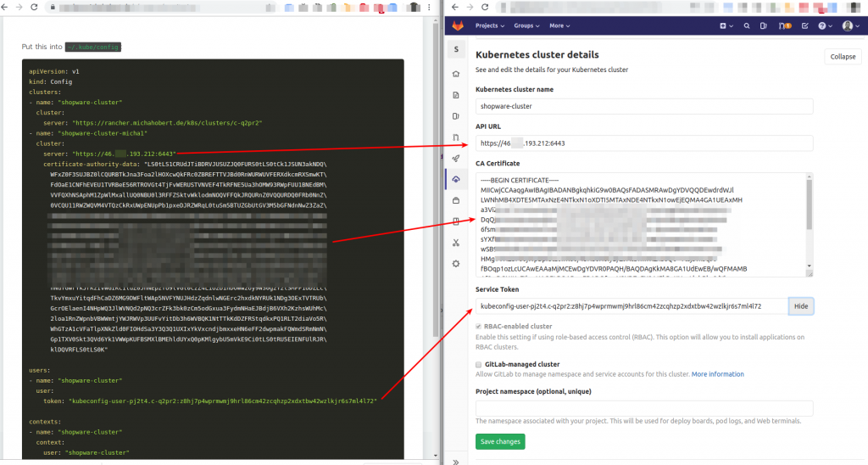
Task: Open the Repository icon in GitLab sidebar
Action: 456,95
